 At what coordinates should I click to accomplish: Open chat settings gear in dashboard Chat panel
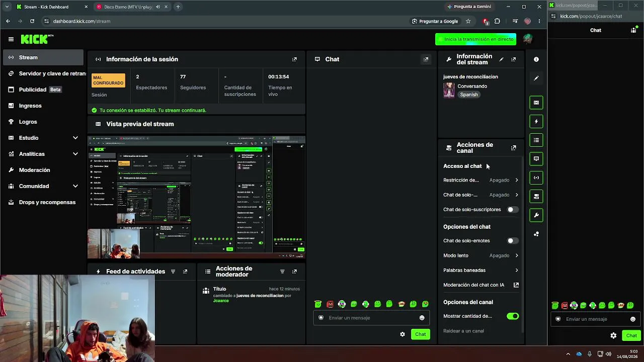pos(403,334)
